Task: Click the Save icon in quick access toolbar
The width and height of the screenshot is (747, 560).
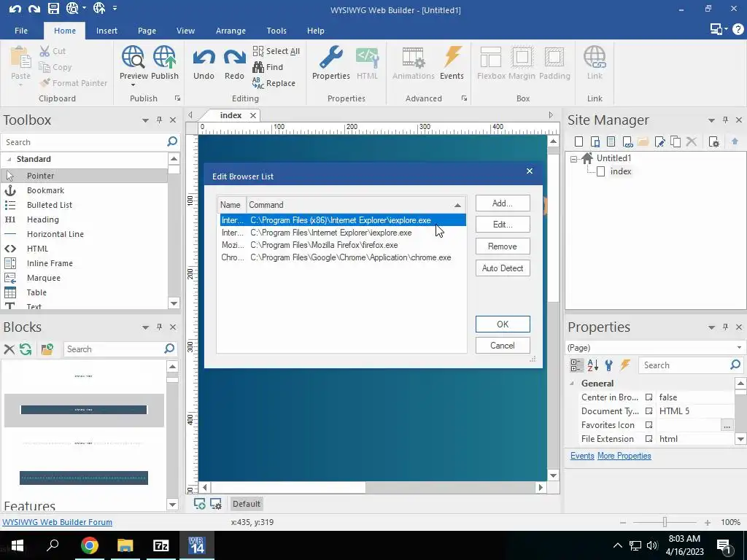Action: [53, 8]
